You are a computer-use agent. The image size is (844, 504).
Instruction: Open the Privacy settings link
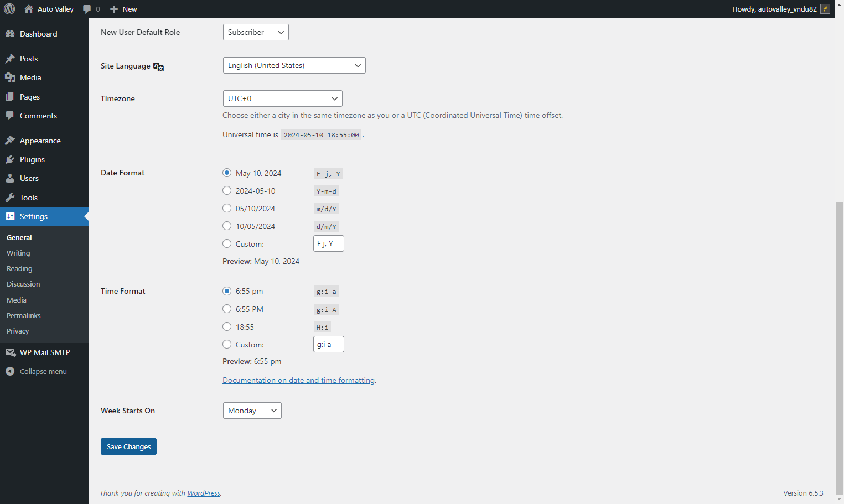pyautogui.click(x=18, y=331)
